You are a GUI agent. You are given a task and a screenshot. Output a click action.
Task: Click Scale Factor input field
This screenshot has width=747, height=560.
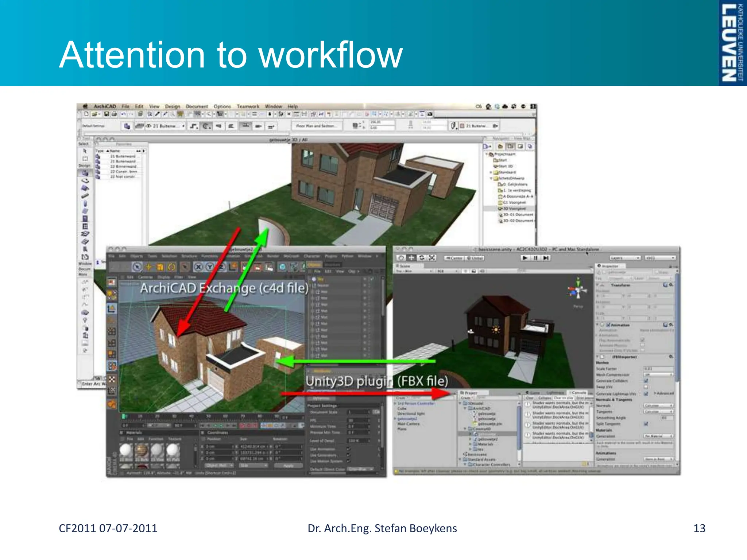[x=658, y=369]
